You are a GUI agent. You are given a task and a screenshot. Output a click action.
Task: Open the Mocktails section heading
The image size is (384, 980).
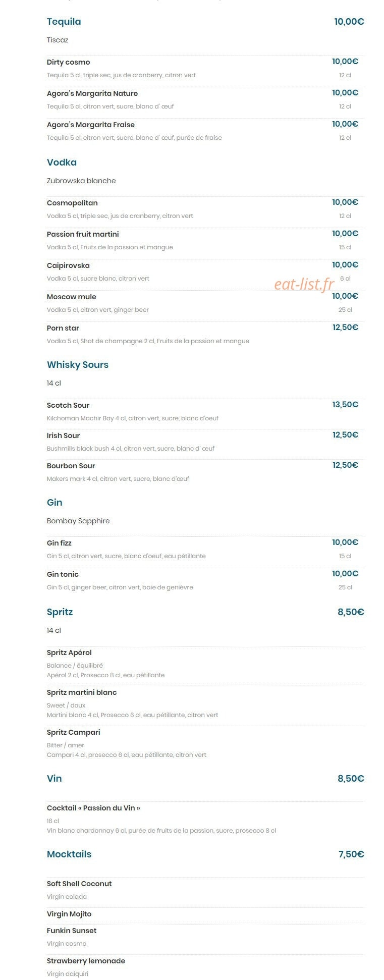(x=69, y=854)
